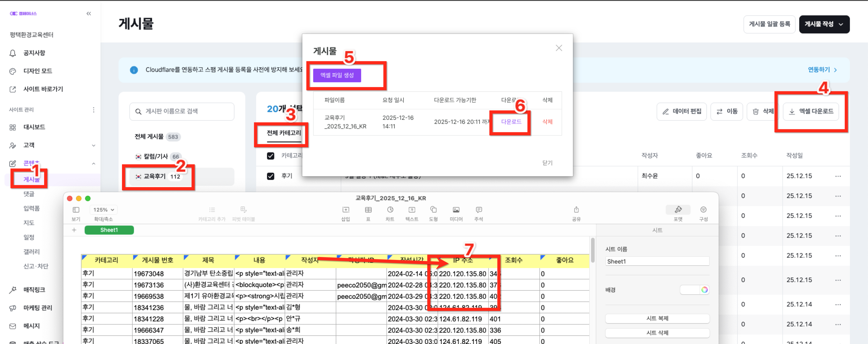Click the Numbers Table (표) toolbar icon
This screenshot has width=868, height=344.
pos(368,210)
